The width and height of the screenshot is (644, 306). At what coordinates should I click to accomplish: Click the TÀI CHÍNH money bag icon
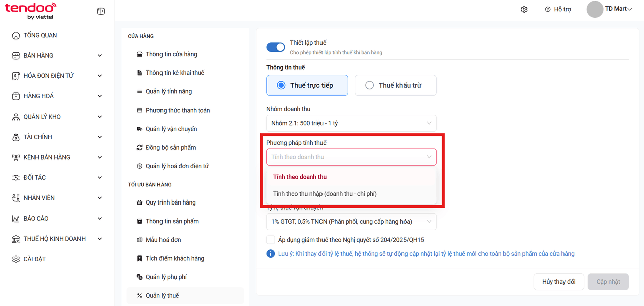[x=16, y=137]
